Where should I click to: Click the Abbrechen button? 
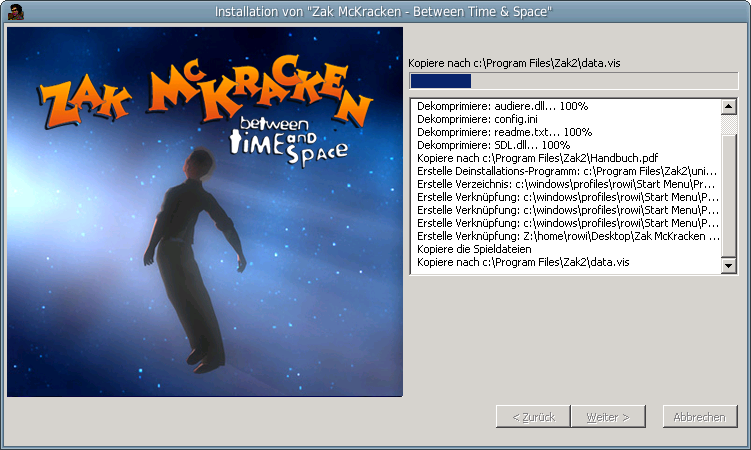(x=699, y=416)
